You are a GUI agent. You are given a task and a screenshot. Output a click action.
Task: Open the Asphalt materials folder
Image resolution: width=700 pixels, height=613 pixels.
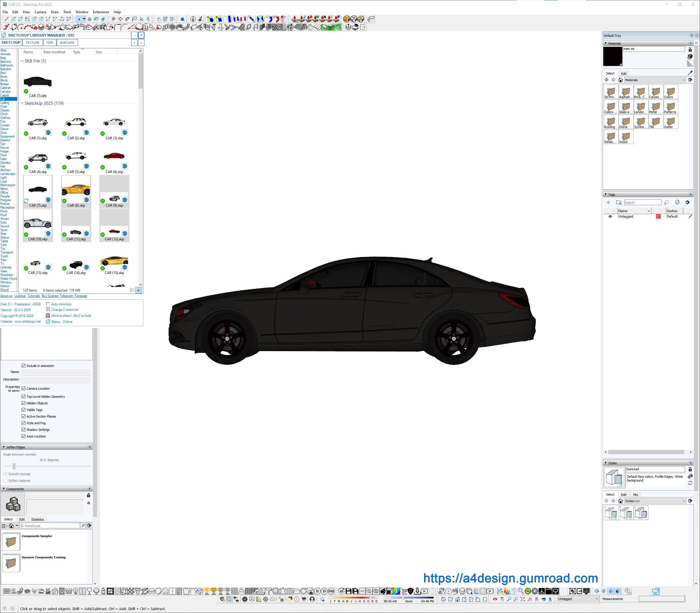[x=625, y=92]
